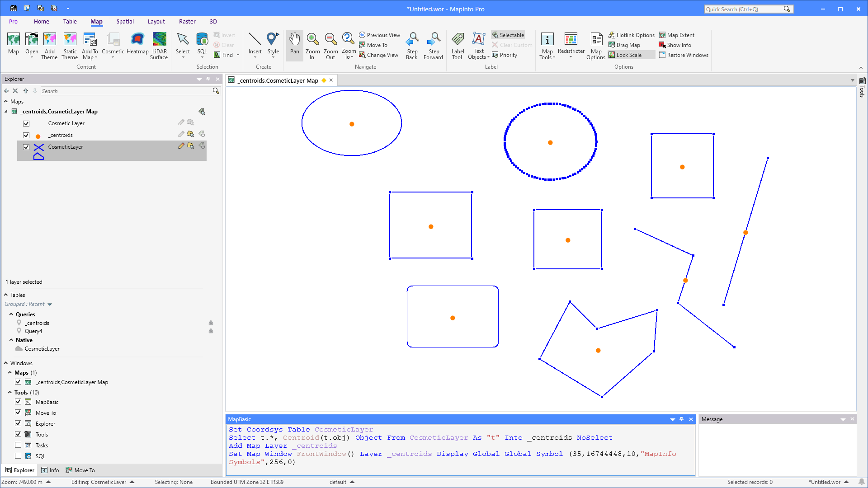Uncheck the Cosmetic Layer visibility box
868x488 pixels.
(26, 123)
